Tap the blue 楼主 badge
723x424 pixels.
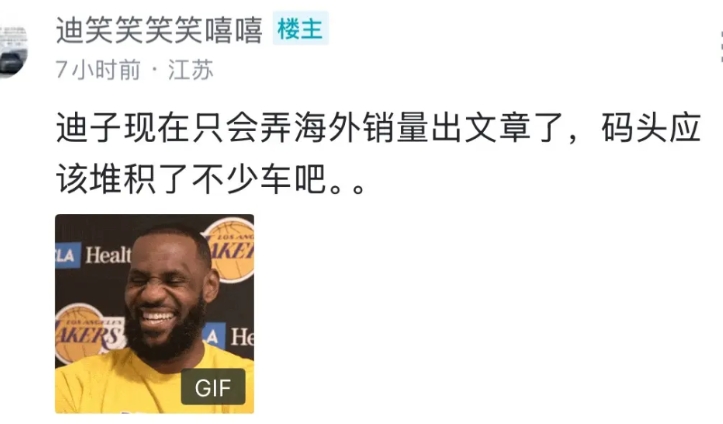(300, 29)
